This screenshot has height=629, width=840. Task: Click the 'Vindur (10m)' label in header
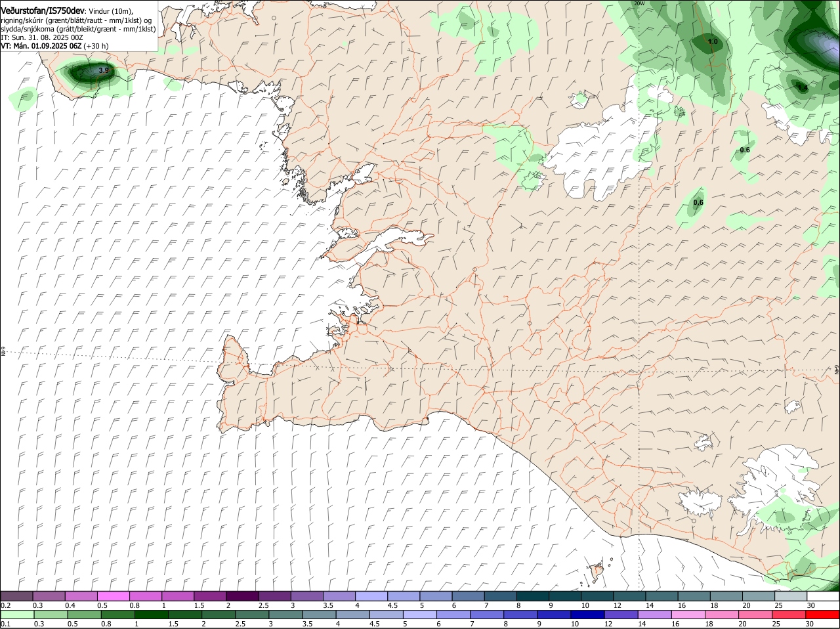[x=111, y=12]
